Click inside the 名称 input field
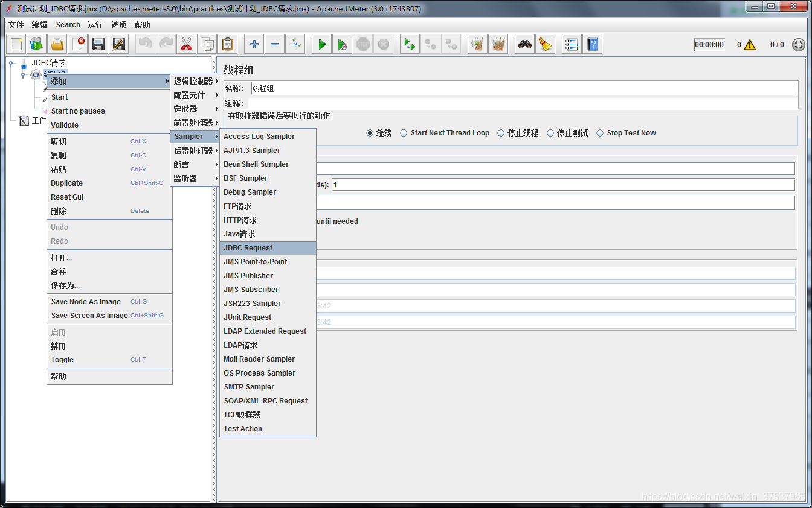 [523, 88]
